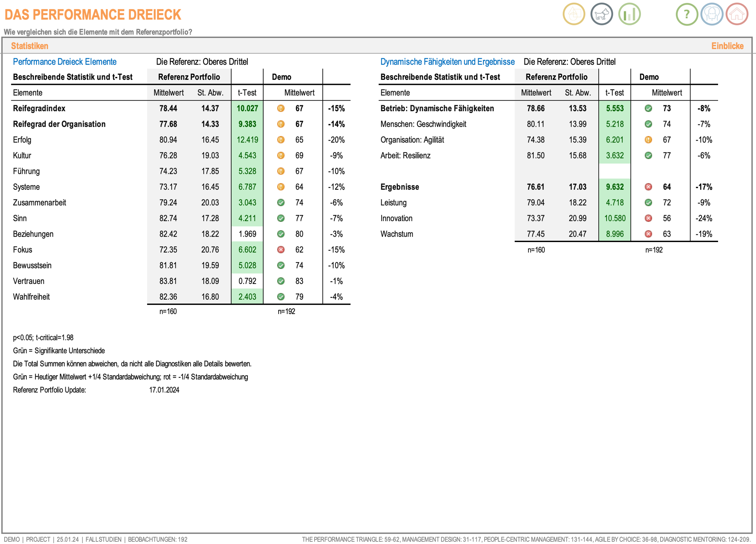Open the shapes icon with triangle and square
756x544 pixels.
click(574, 14)
